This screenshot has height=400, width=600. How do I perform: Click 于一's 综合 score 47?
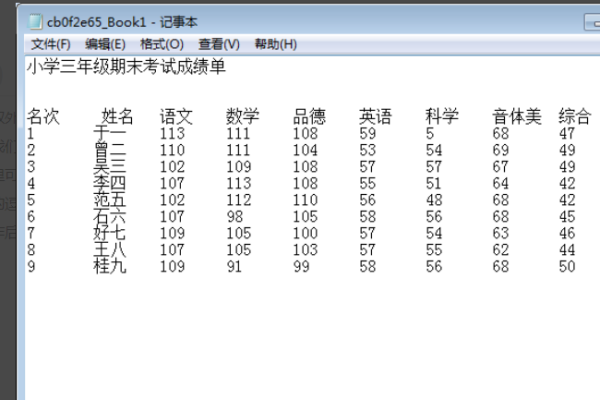click(x=567, y=134)
